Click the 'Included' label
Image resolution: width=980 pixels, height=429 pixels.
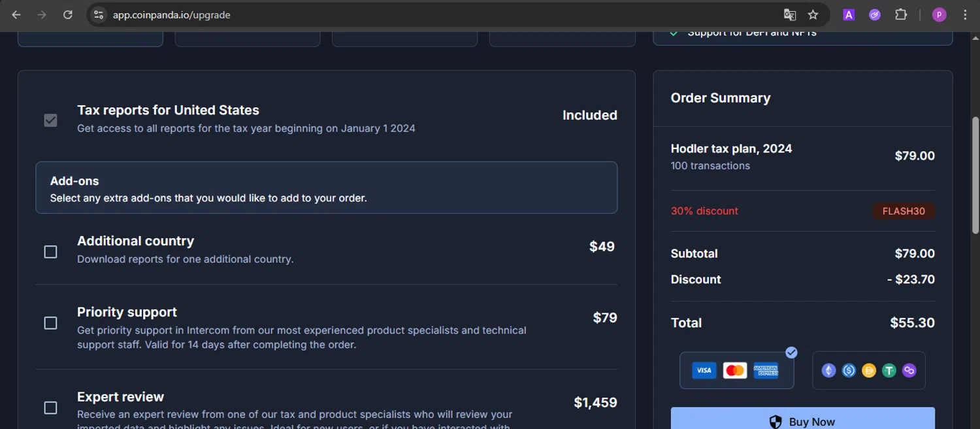[x=590, y=115]
